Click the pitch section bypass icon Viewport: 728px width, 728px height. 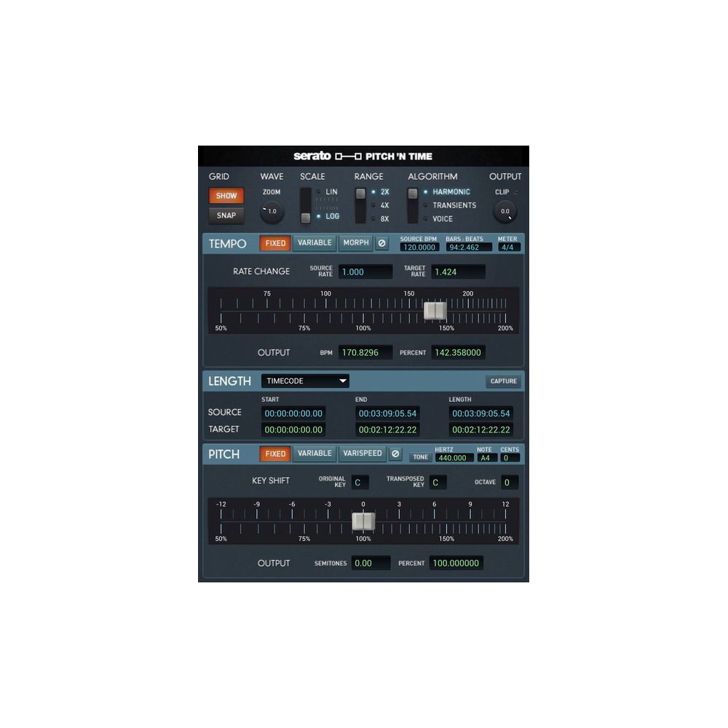point(396,454)
